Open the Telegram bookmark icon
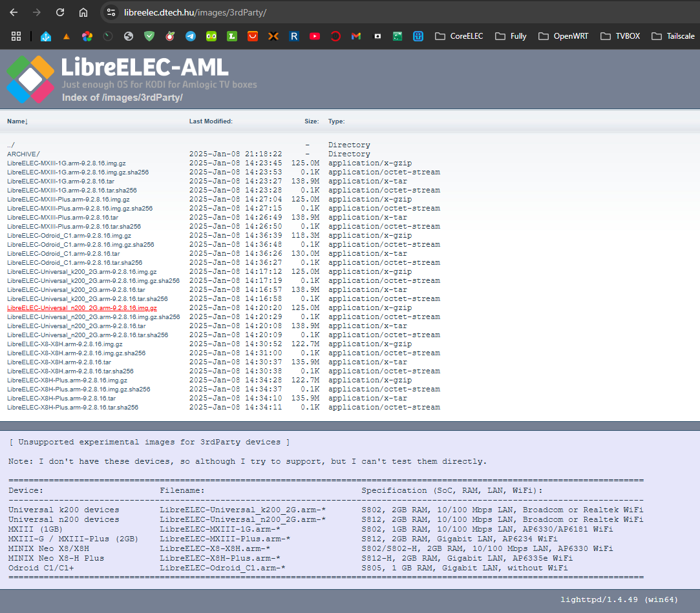This screenshot has height=613, width=700. coord(191,36)
